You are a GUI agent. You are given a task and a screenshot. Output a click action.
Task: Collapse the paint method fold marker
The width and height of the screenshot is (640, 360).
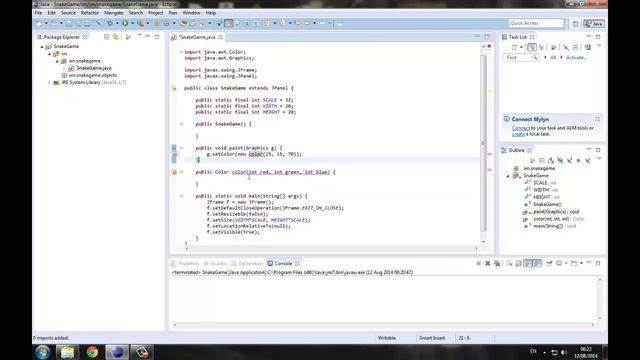click(182, 148)
